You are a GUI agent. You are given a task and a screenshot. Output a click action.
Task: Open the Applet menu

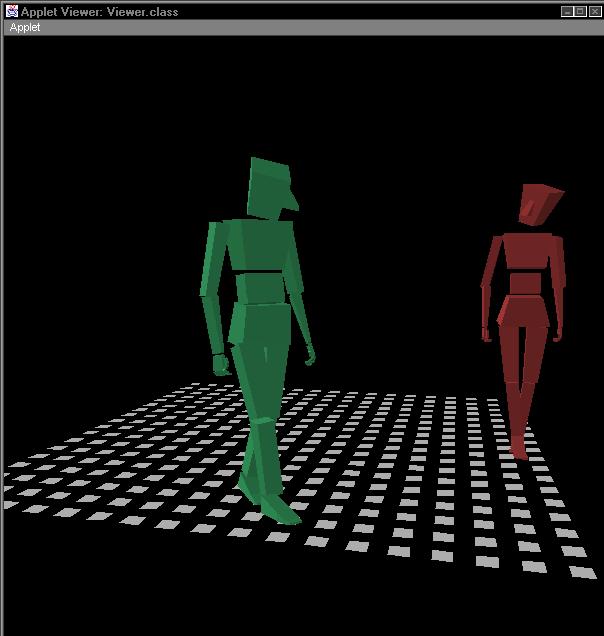[x=25, y=28]
